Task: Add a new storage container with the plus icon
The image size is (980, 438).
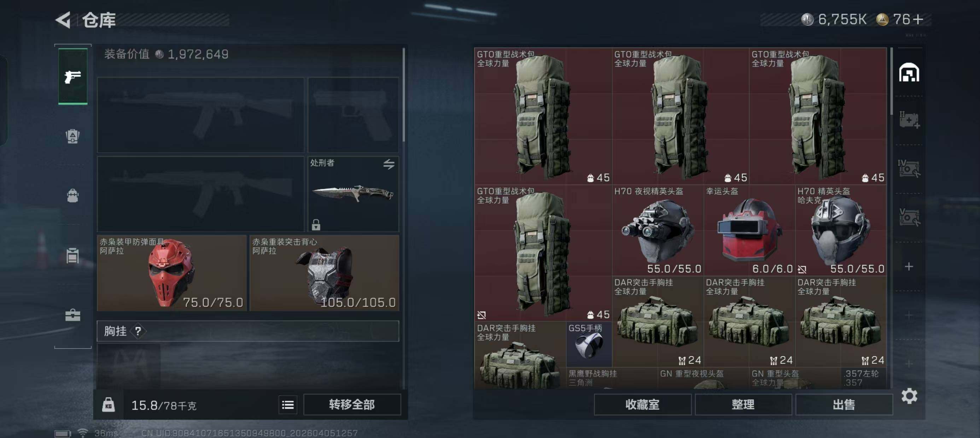Action: [909, 267]
